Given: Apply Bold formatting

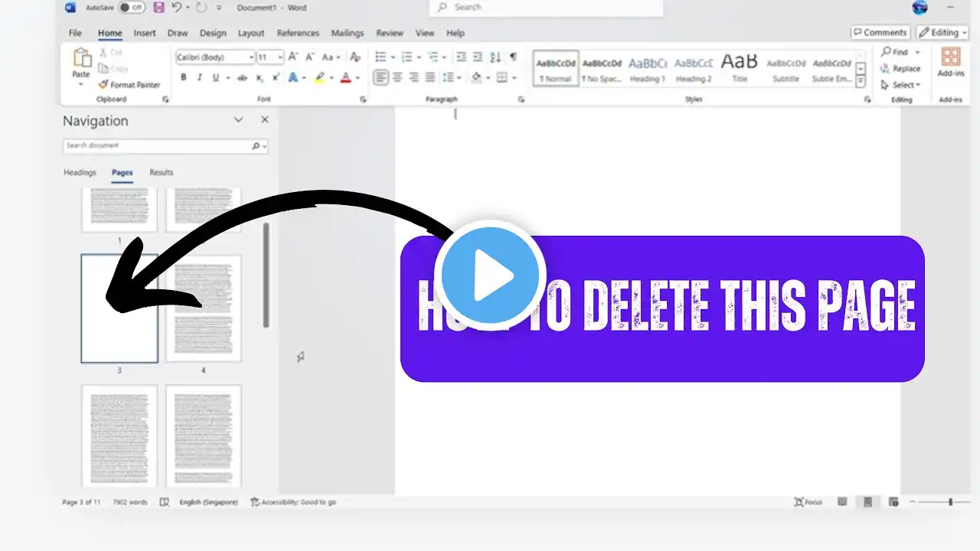Looking at the screenshot, I should (183, 77).
